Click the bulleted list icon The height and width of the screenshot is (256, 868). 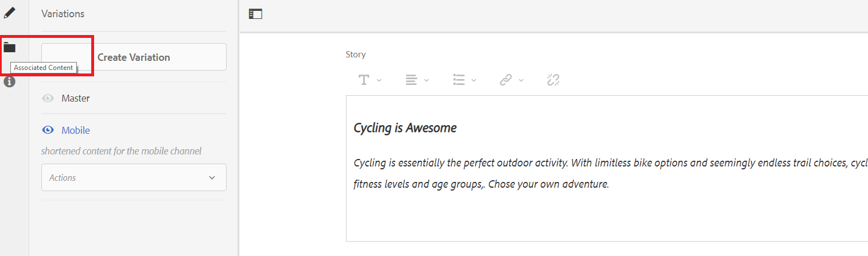point(458,80)
